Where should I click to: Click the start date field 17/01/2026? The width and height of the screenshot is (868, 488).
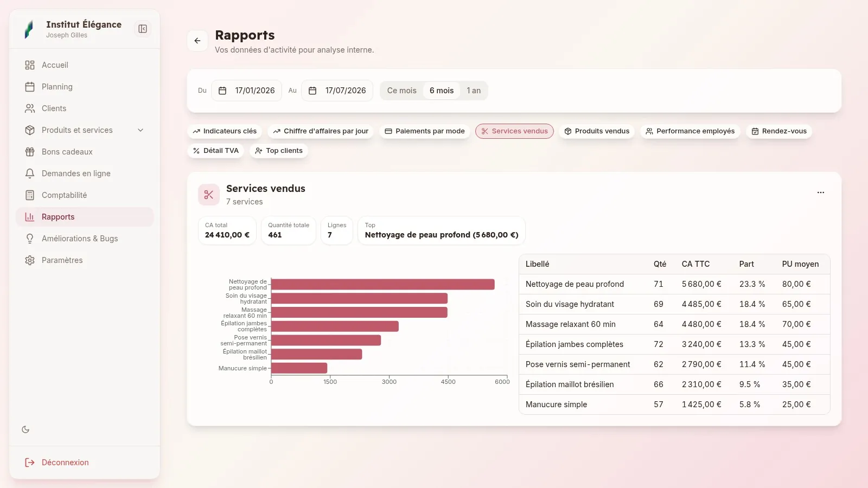[x=246, y=91]
